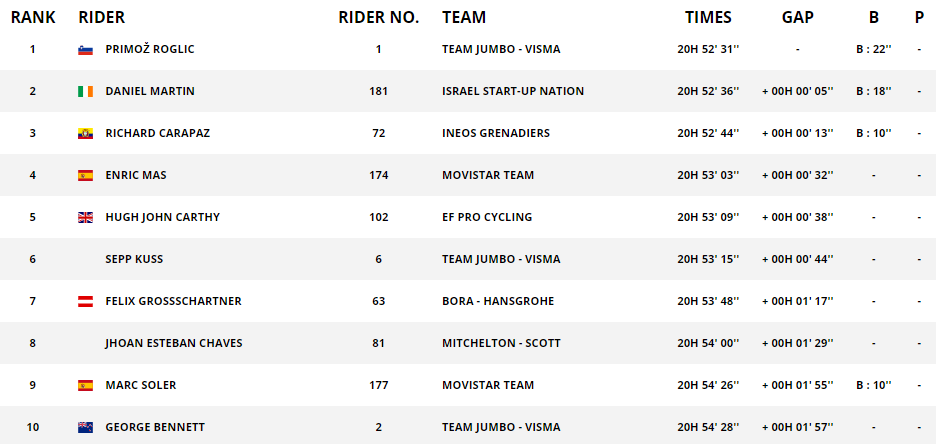Click the Slovenian flag beside Primož Roglic
The height and width of the screenshot is (444, 936).
(85, 50)
